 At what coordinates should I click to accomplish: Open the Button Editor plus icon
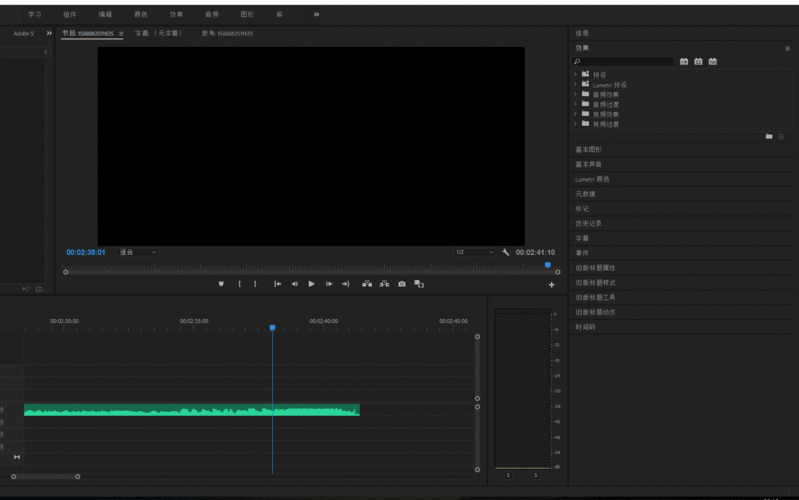point(551,285)
